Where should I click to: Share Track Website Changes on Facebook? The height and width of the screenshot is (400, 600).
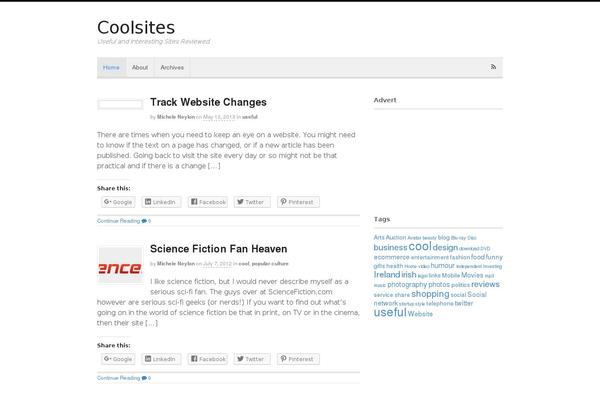[208, 202]
